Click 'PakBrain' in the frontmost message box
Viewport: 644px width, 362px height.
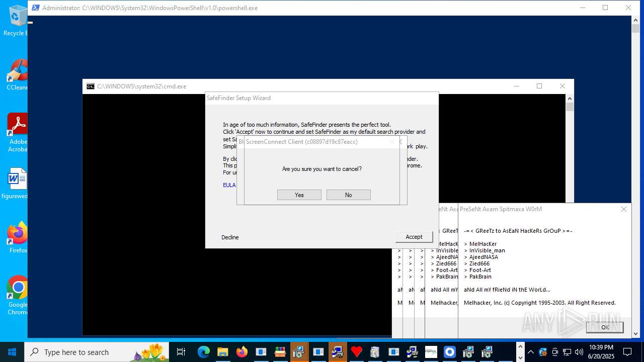pyautogui.click(x=480, y=277)
